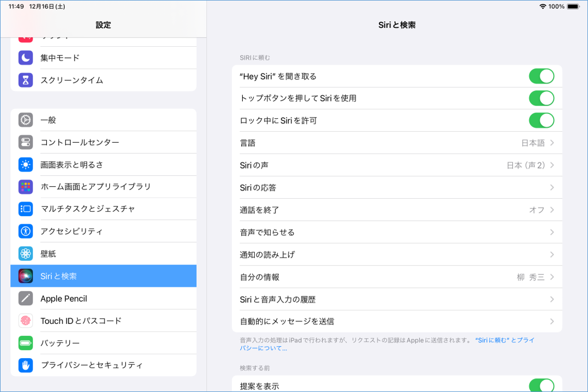This screenshot has height=392, width=588.
Task: Expand Siriと音声入力の履歴 chevron
Action: [x=552, y=299]
